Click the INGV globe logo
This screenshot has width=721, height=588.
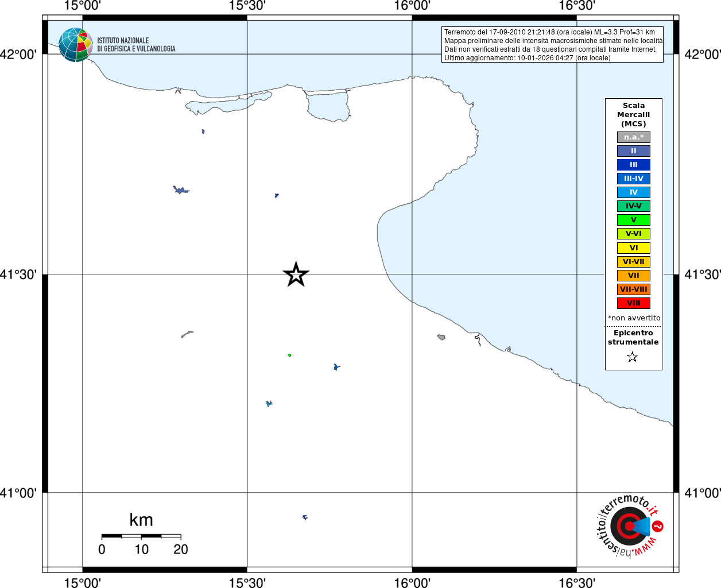point(75,45)
